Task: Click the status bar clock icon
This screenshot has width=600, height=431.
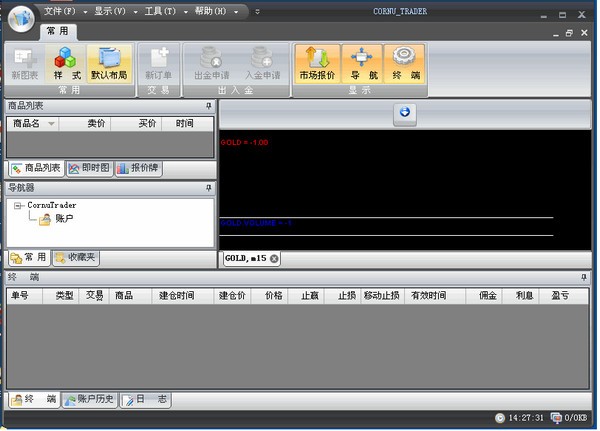Action: (x=500, y=418)
